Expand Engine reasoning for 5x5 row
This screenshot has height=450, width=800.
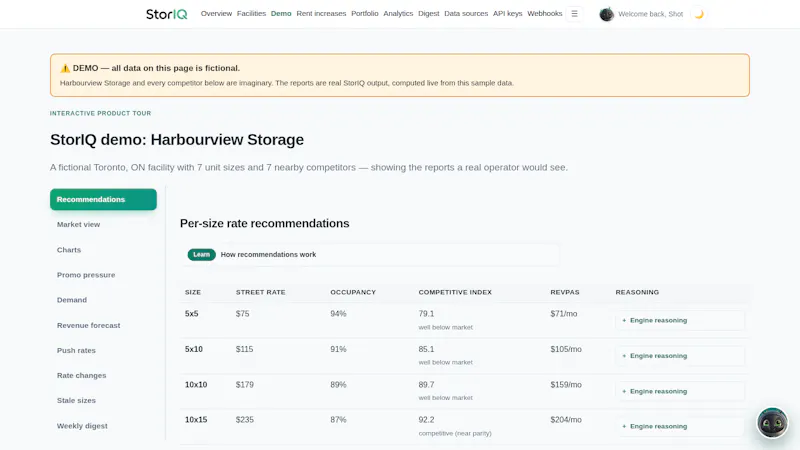click(x=680, y=320)
